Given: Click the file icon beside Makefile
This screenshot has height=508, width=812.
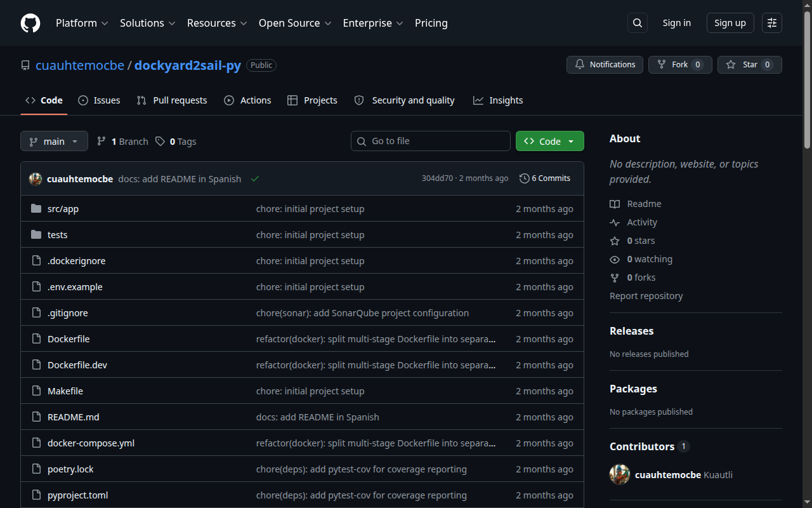Looking at the screenshot, I should pyautogui.click(x=36, y=391).
